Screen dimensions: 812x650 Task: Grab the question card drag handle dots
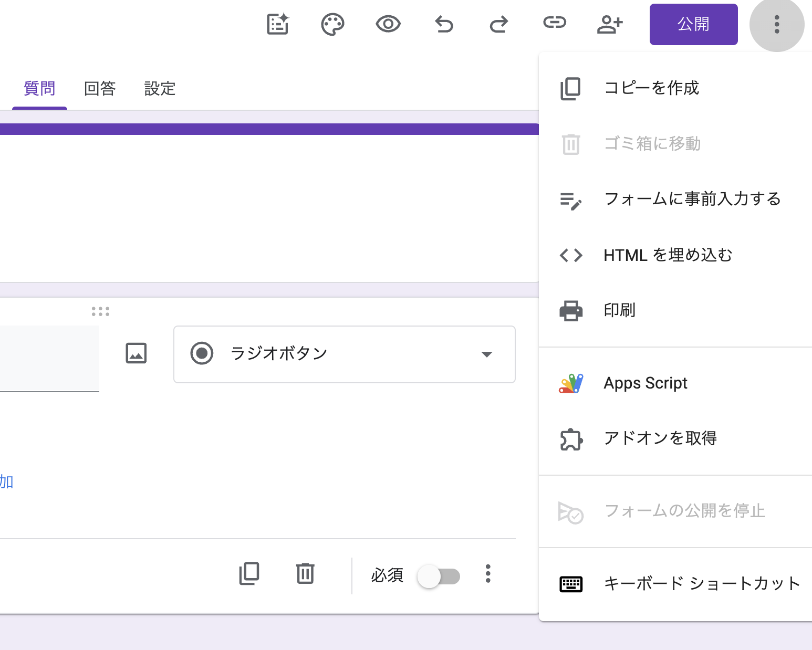pyautogui.click(x=100, y=311)
